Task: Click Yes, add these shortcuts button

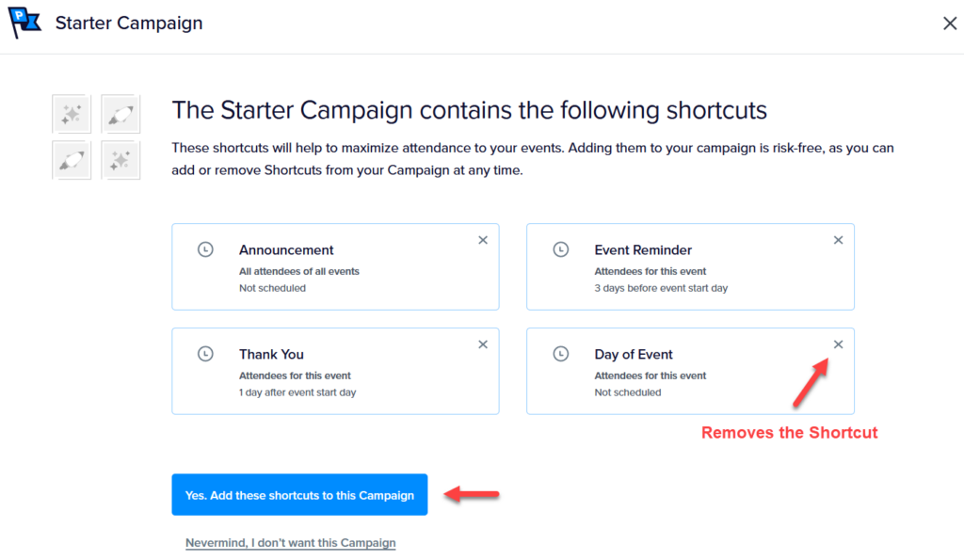Action: point(299,495)
